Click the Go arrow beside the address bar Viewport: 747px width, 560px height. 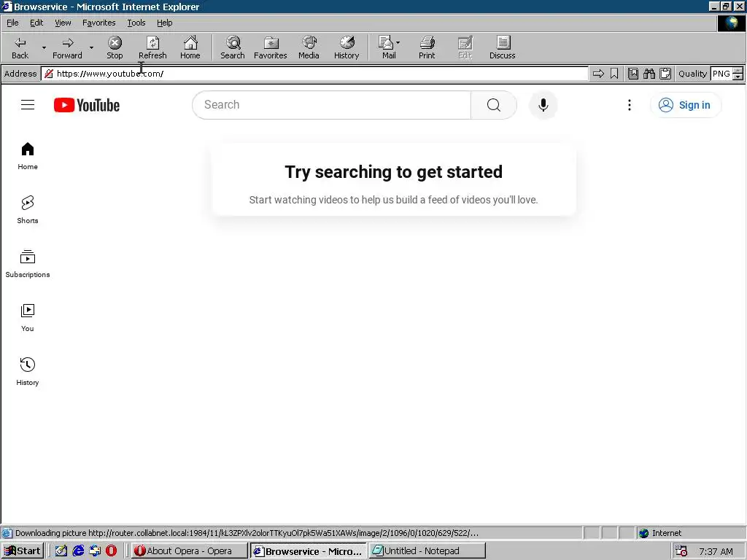pyautogui.click(x=598, y=74)
